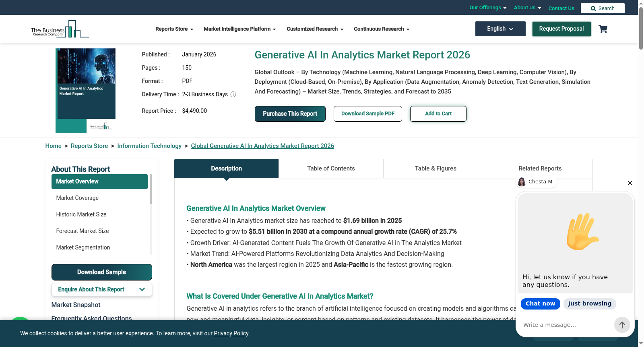Click the delivery time info icon
644x347 pixels.
tap(233, 94)
